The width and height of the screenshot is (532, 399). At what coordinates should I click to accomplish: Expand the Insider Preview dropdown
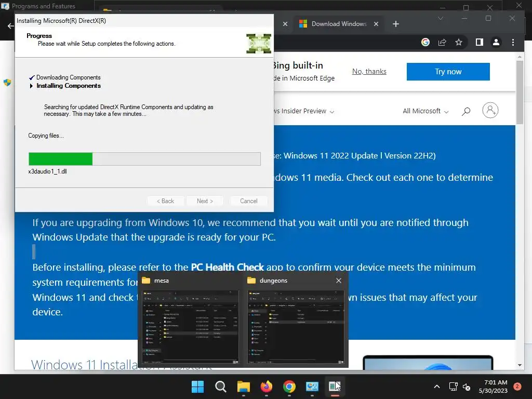(332, 112)
